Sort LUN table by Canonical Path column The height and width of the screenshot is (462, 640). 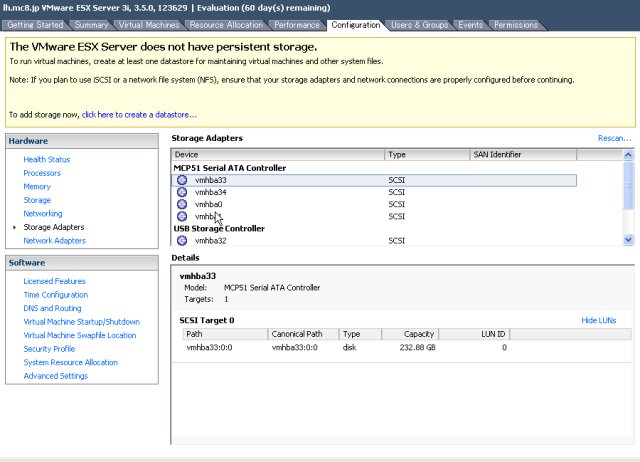point(303,334)
